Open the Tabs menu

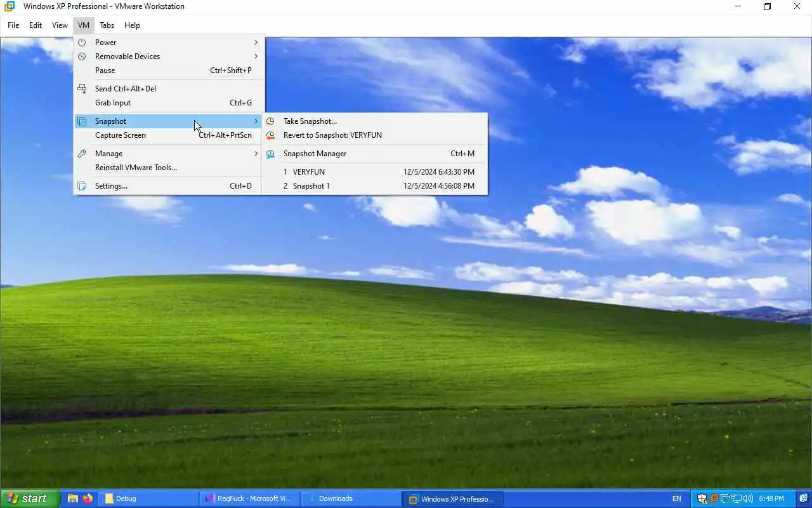point(107,25)
